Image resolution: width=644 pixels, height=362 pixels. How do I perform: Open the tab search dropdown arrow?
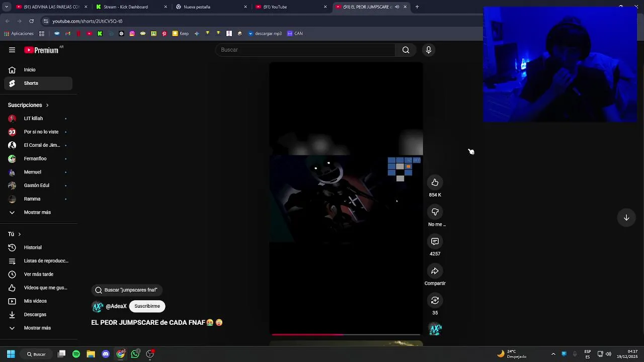6,7
